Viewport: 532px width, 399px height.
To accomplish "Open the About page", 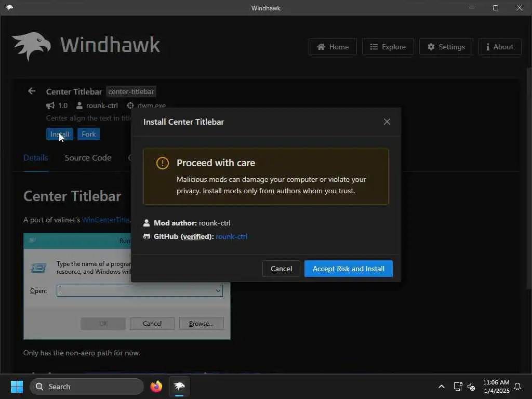I will click(x=500, y=47).
